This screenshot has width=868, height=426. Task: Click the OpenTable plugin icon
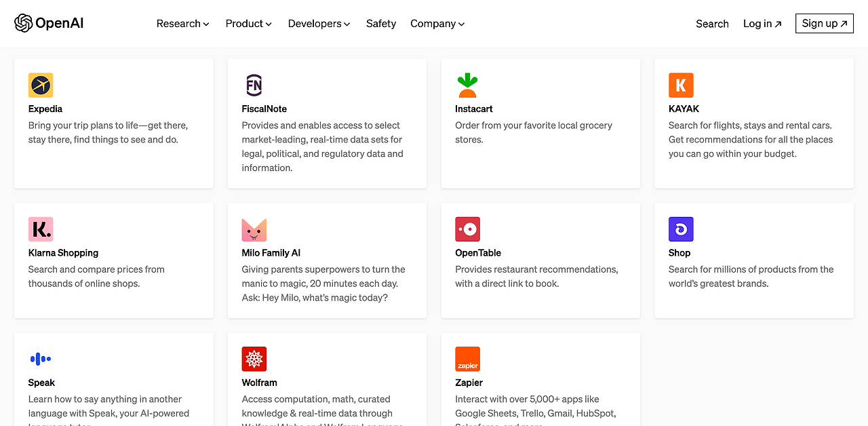tap(468, 229)
